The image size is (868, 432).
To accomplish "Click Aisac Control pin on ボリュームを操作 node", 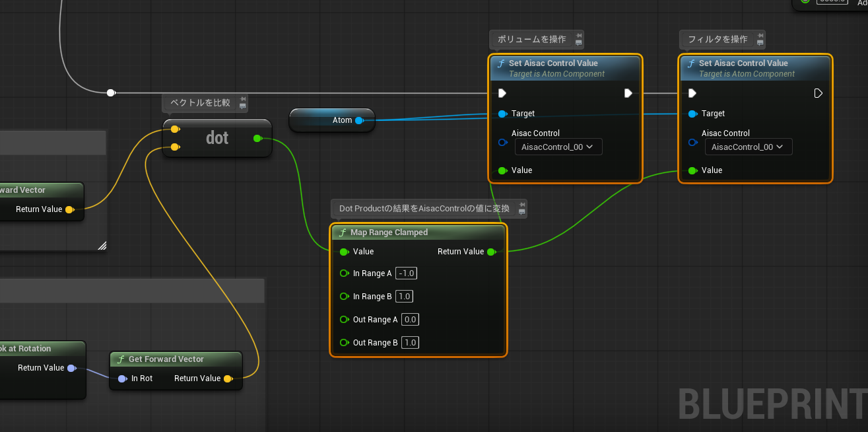I will pos(502,142).
